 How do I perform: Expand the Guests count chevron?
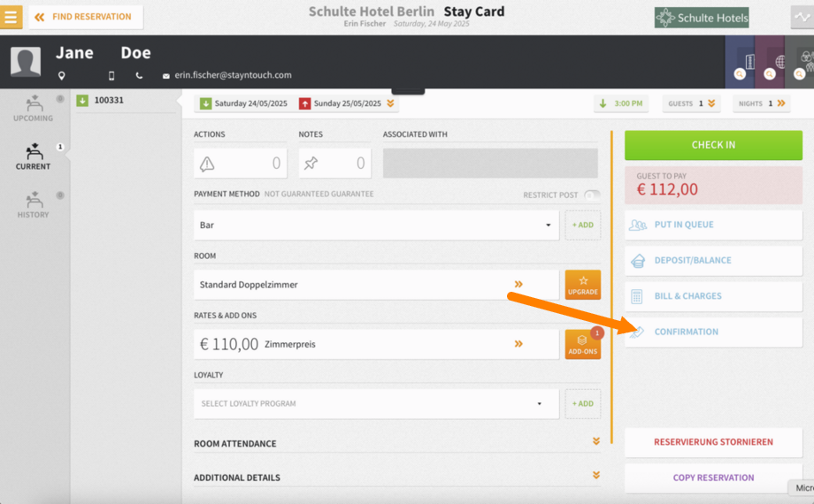(x=711, y=103)
